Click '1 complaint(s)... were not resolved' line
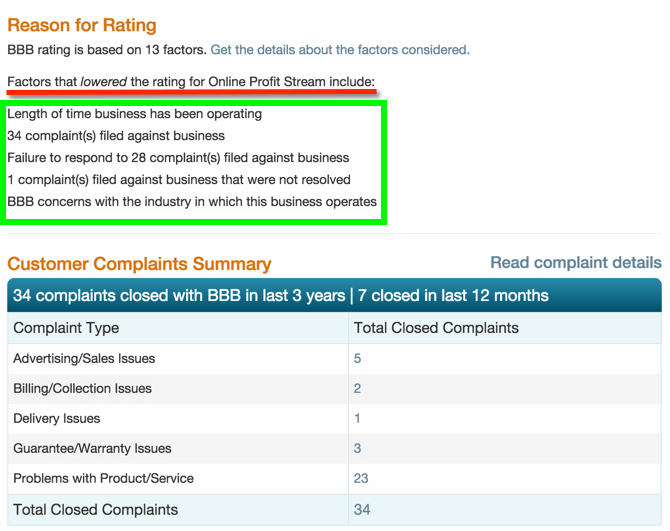 tap(179, 180)
